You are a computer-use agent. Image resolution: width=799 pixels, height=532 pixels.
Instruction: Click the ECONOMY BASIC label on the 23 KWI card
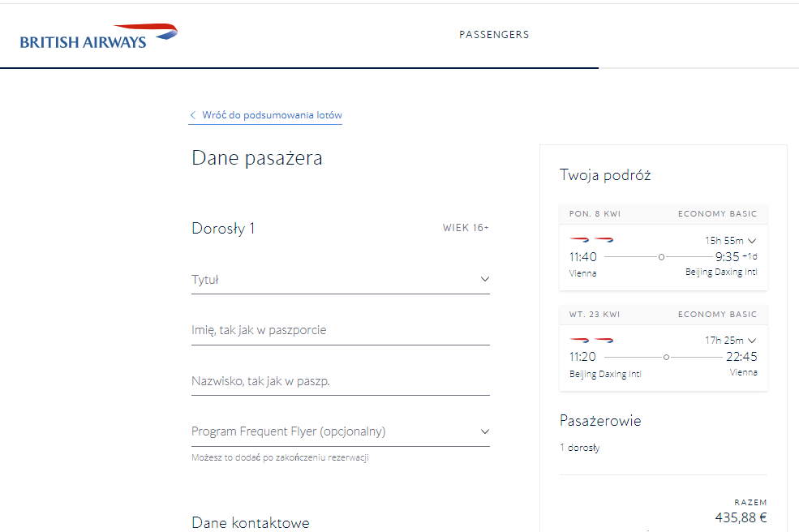pos(717,315)
